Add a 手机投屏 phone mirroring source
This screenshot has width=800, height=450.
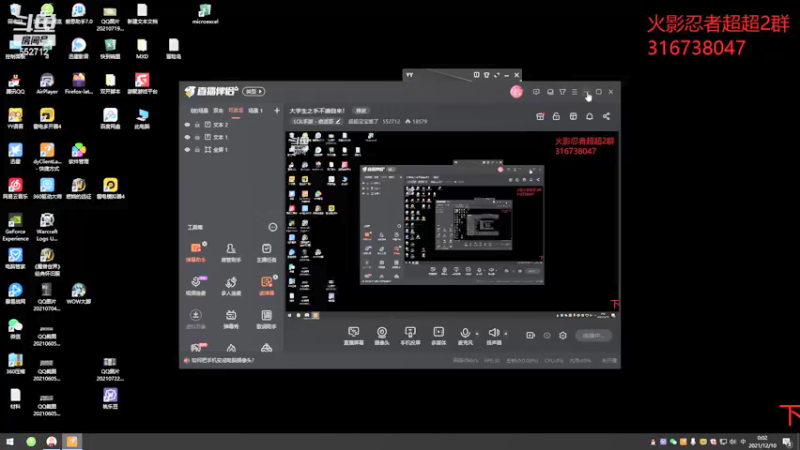click(410, 336)
